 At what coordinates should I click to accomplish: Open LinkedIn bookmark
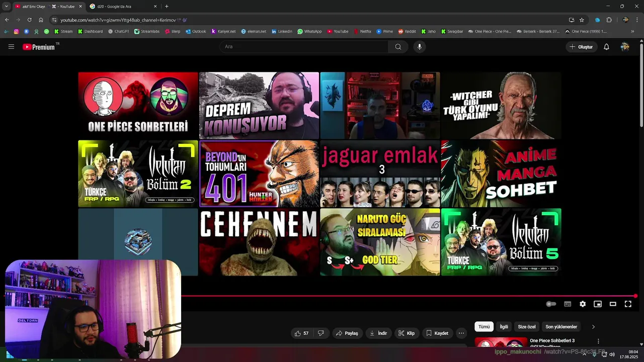click(282, 31)
